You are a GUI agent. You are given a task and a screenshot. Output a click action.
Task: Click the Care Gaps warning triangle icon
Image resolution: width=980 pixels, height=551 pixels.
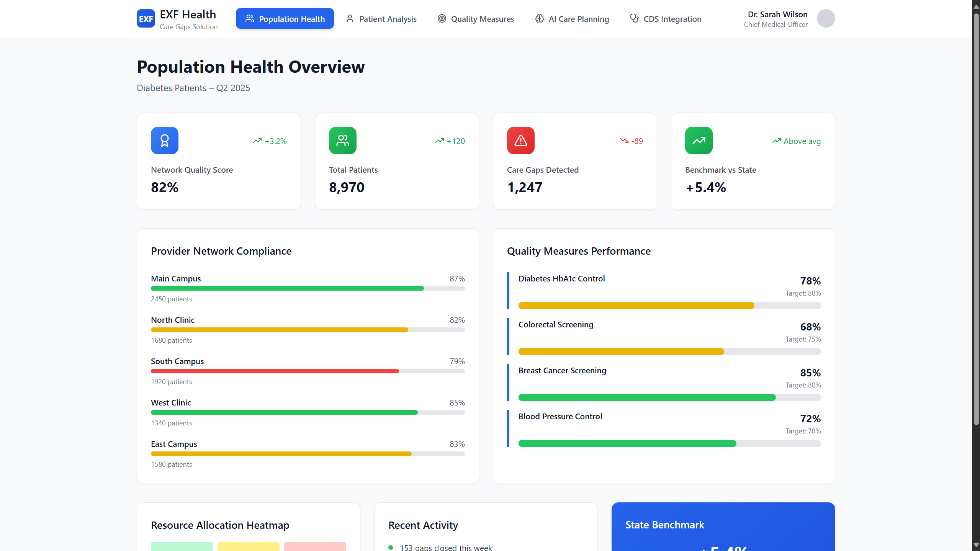coord(521,141)
